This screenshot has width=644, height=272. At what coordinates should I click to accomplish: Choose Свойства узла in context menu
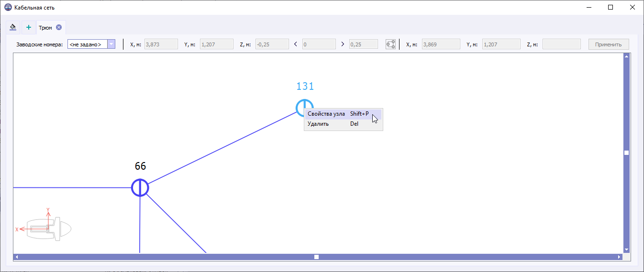pyautogui.click(x=343, y=114)
